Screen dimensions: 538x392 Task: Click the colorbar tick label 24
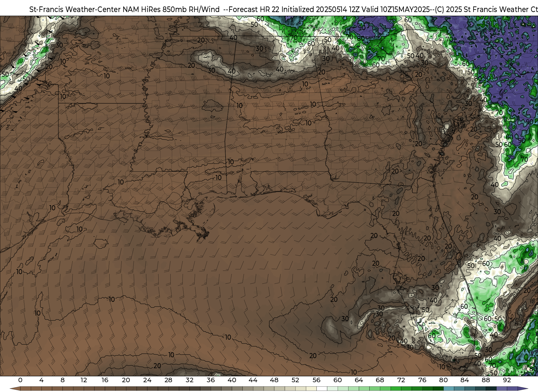point(147,380)
